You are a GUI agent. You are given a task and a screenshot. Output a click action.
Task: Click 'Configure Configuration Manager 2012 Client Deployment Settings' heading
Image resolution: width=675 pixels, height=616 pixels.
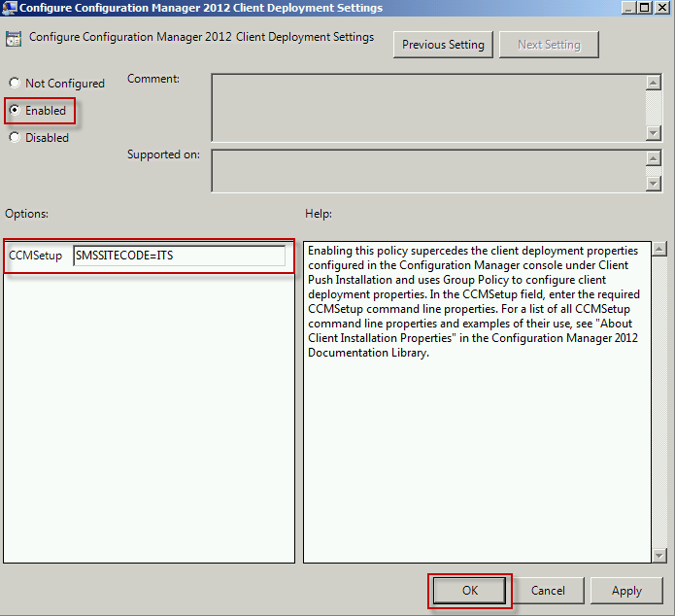click(201, 37)
